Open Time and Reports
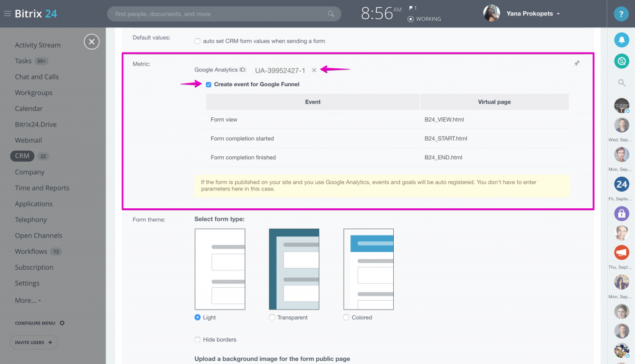 coord(42,188)
